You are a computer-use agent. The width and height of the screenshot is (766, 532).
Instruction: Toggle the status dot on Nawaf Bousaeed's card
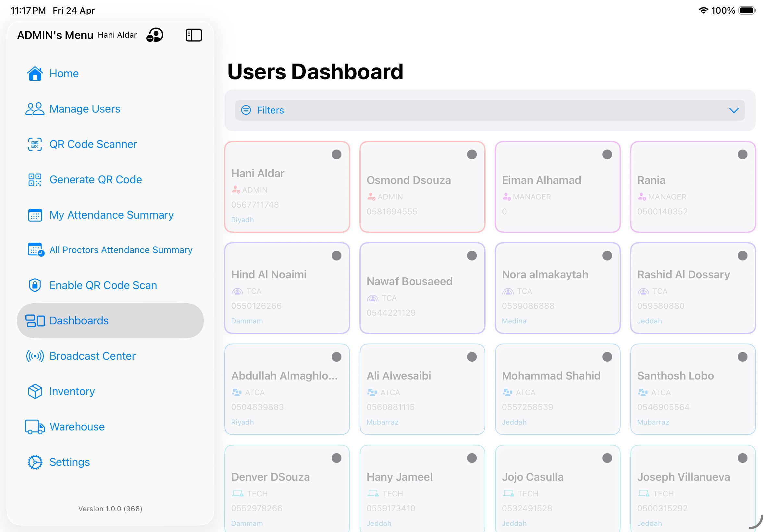point(472,255)
